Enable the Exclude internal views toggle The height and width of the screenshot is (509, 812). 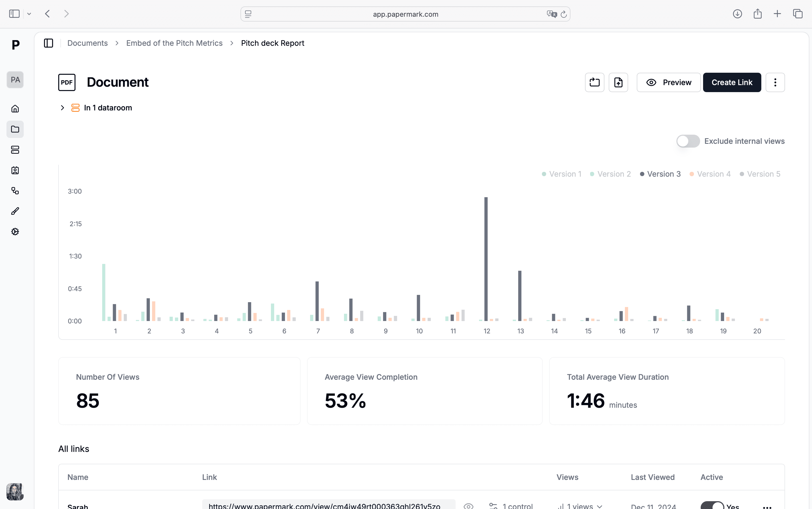[688, 141]
